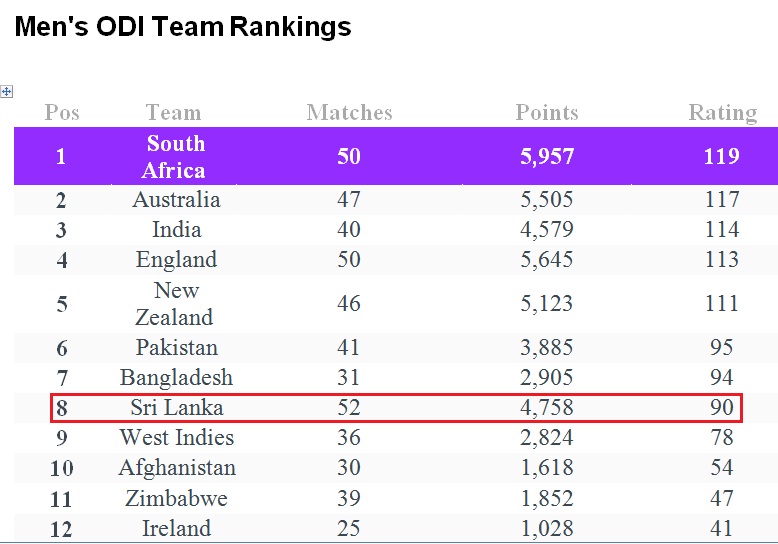The width and height of the screenshot is (778, 544).
Task: Click the Matches column header
Action: tap(349, 113)
